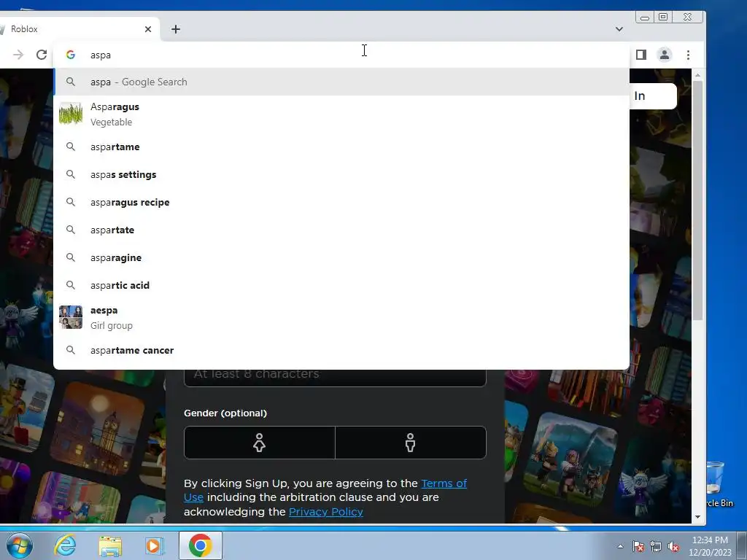Click the Asparagus thumbnail image
747x560 pixels.
coord(71,114)
